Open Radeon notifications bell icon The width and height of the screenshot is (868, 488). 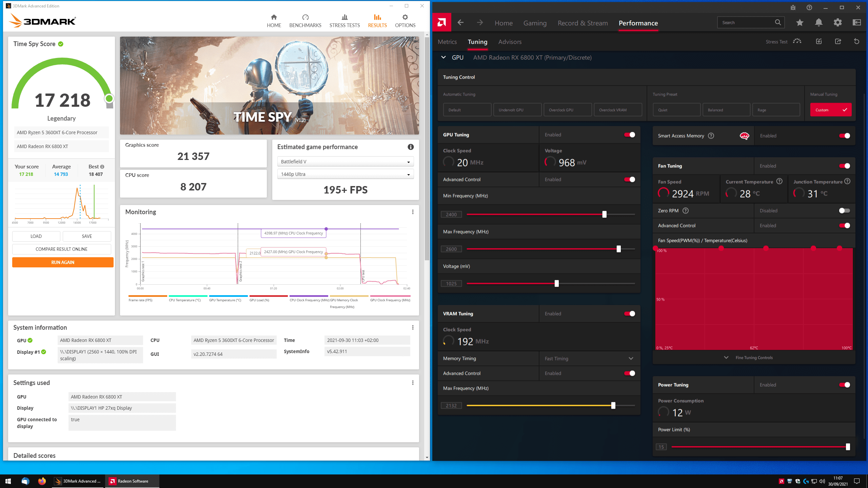(x=818, y=23)
